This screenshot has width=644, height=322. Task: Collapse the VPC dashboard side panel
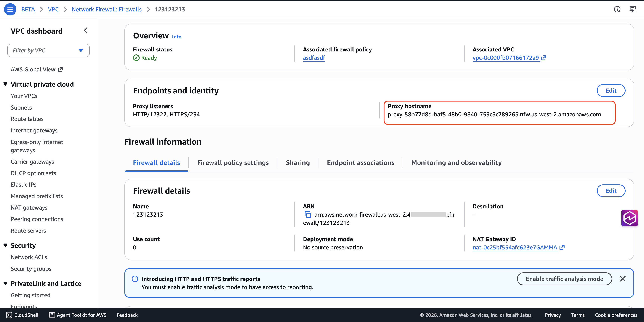85,30
